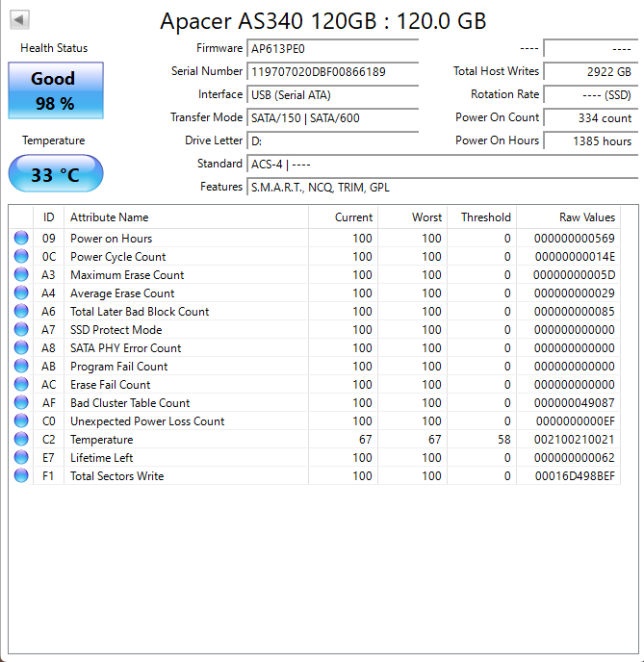This screenshot has height=662, width=644.
Task: Select the Temperature attribute name in row C2
Action: [102, 440]
